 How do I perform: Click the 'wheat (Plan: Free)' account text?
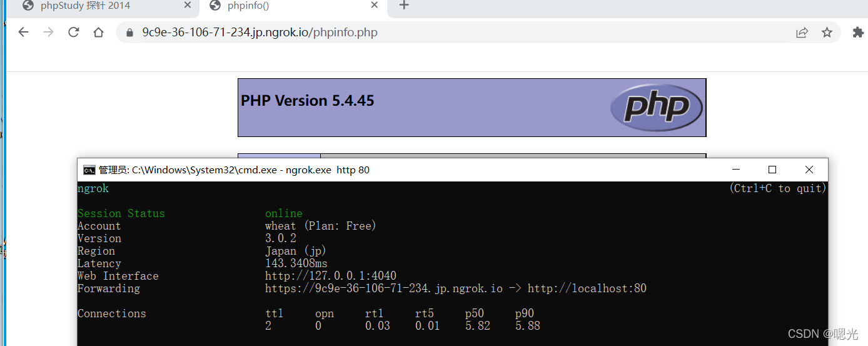click(321, 226)
